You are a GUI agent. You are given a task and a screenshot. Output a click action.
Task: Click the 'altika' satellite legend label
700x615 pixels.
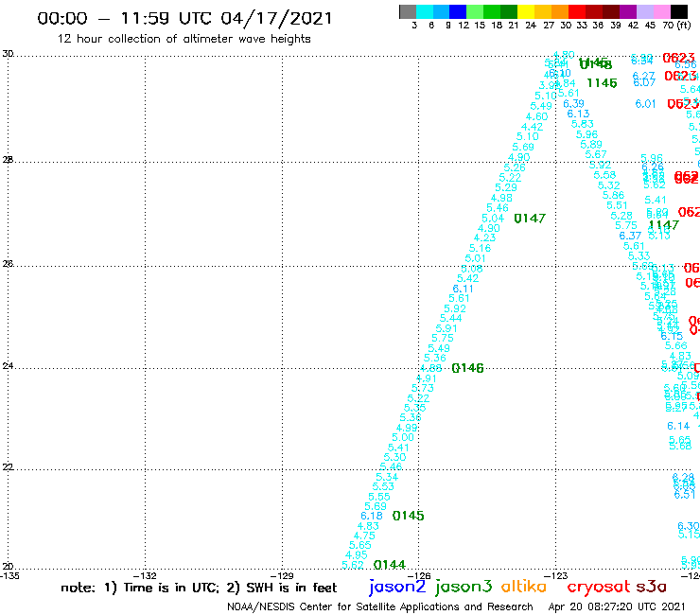coord(524,587)
